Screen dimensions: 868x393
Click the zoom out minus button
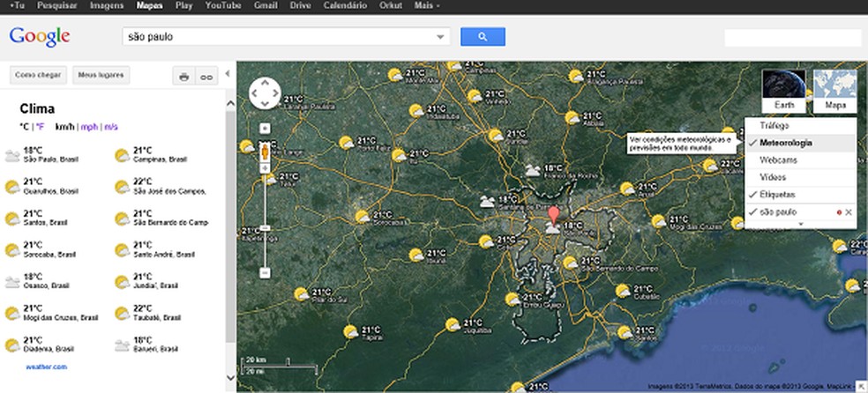pos(266,272)
